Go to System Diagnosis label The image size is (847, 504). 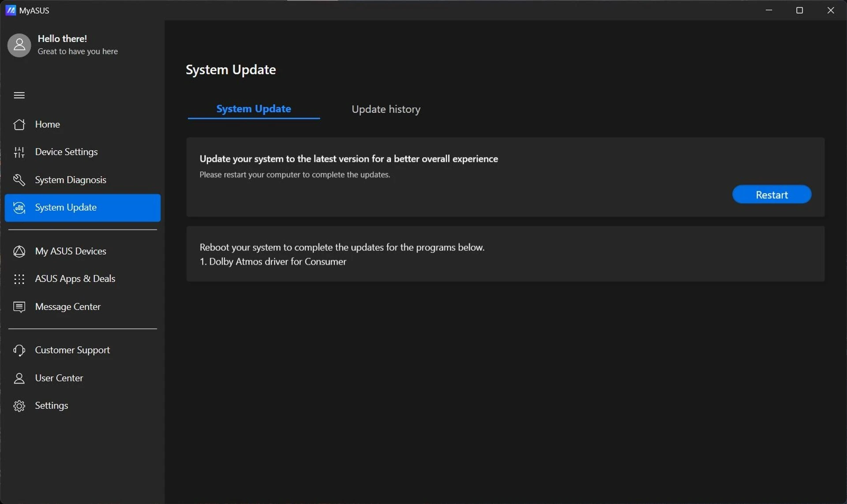pyautogui.click(x=71, y=180)
